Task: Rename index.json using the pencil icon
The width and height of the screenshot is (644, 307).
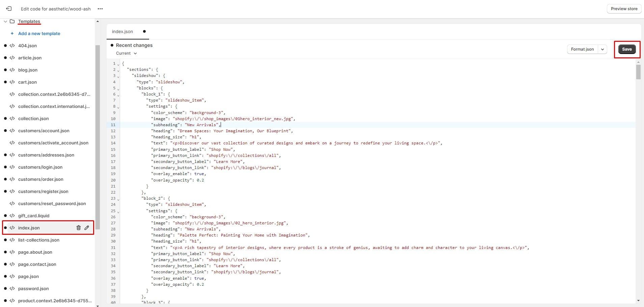Action: click(x=87, y=228)
